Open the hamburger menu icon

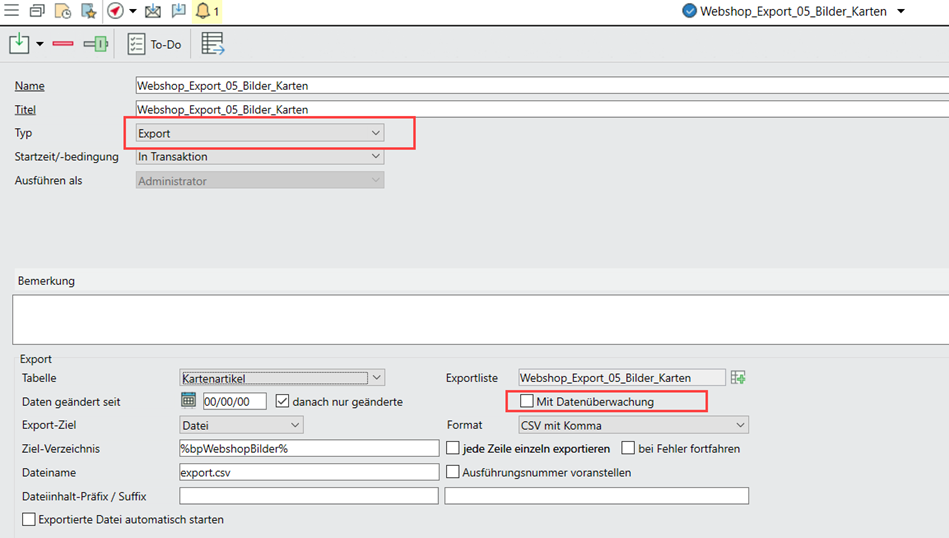click(x=12, y=11)
